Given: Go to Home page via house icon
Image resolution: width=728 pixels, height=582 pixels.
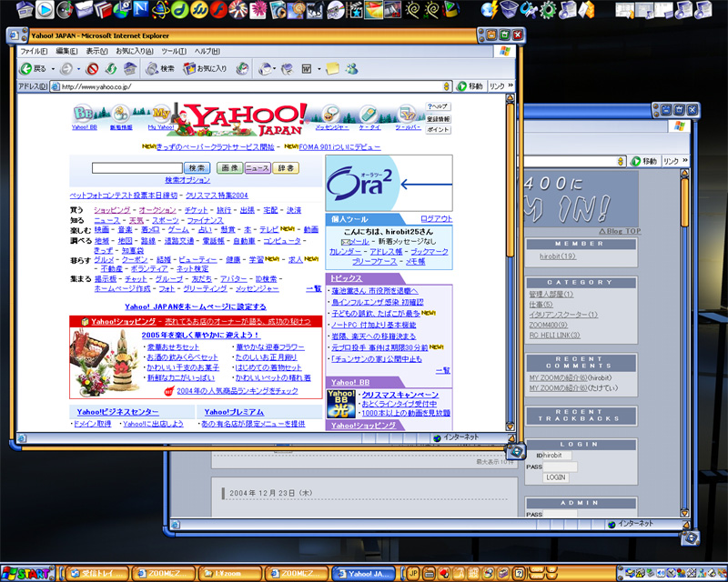Looking at the screenshot, I should pyautogui.click(x=130, y=68).
